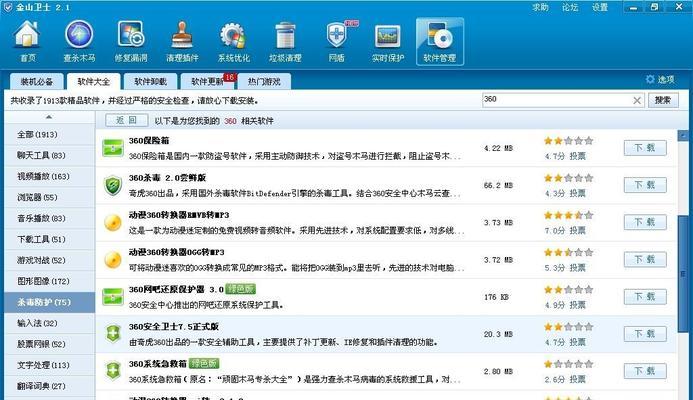The image size is (693, 400).
Task: Open 清理插件 plugin cleanup tool
Action: pos(182,41)
